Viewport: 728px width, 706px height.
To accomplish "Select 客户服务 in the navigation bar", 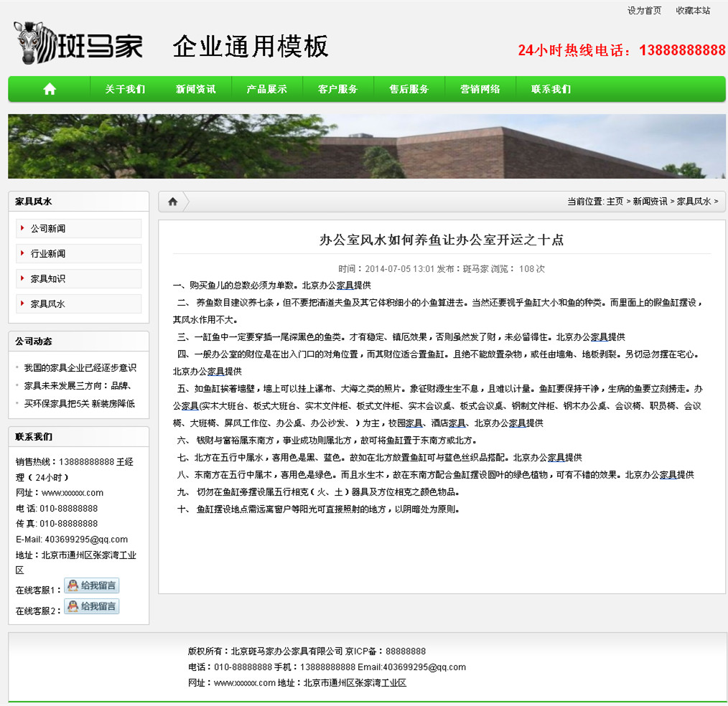I will [337, 89].
